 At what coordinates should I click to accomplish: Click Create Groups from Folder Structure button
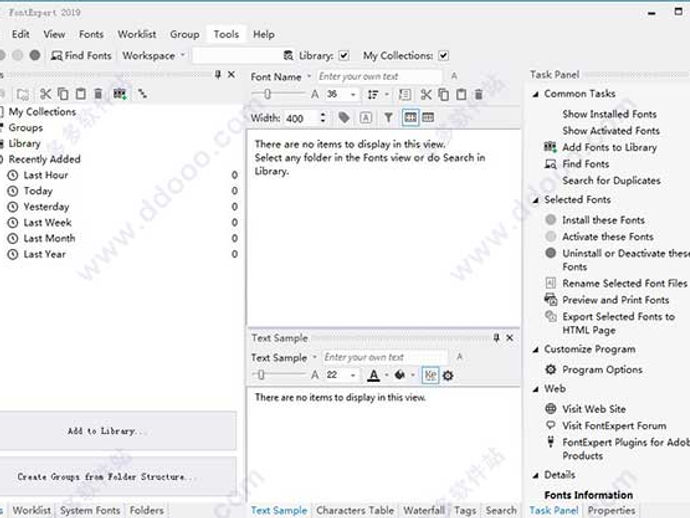coord(117,477)
